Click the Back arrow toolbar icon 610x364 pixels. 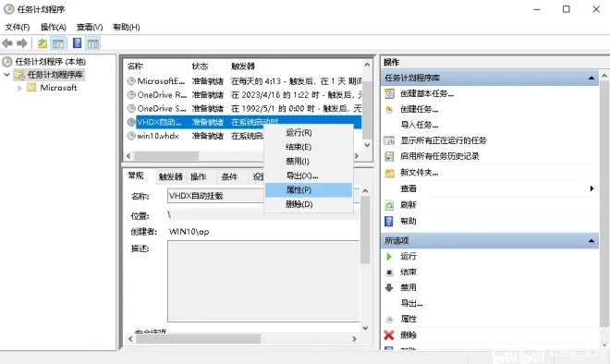tap(7, 43)
